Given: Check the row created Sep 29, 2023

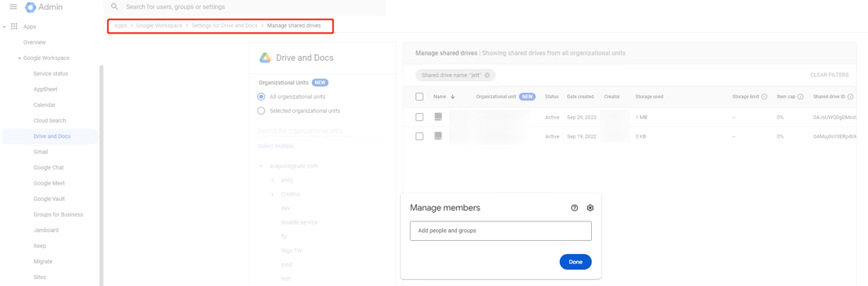Looking at the screenshot, I should [x=420, y=117].
